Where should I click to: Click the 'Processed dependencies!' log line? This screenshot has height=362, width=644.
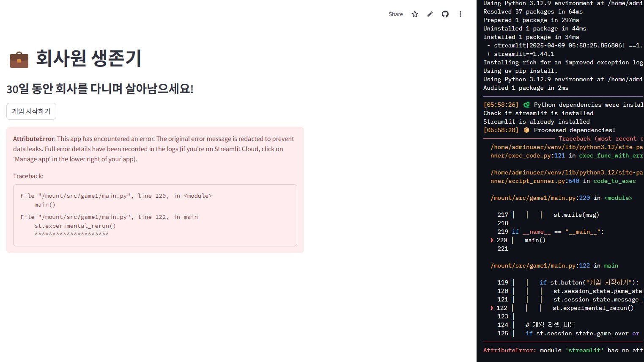pyautogui.click(x=575, y=130)
